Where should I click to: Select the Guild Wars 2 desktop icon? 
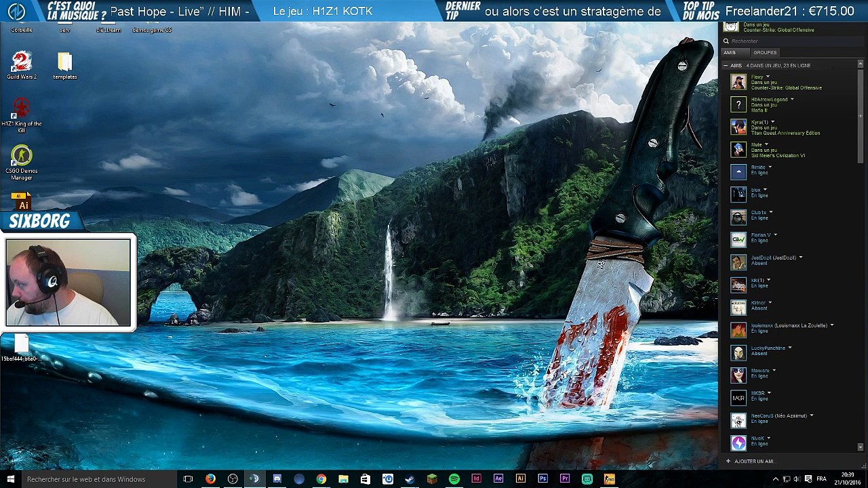tap(22, 66)
